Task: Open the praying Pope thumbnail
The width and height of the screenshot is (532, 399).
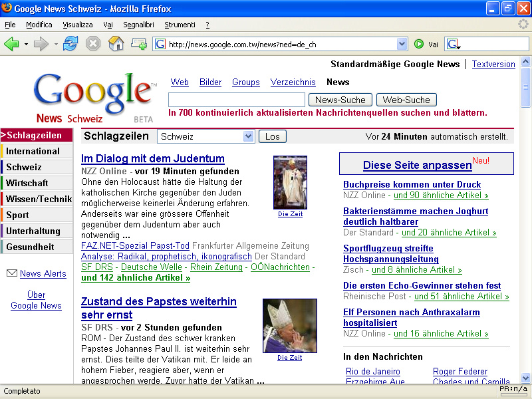Action: (x=290, y=326)
